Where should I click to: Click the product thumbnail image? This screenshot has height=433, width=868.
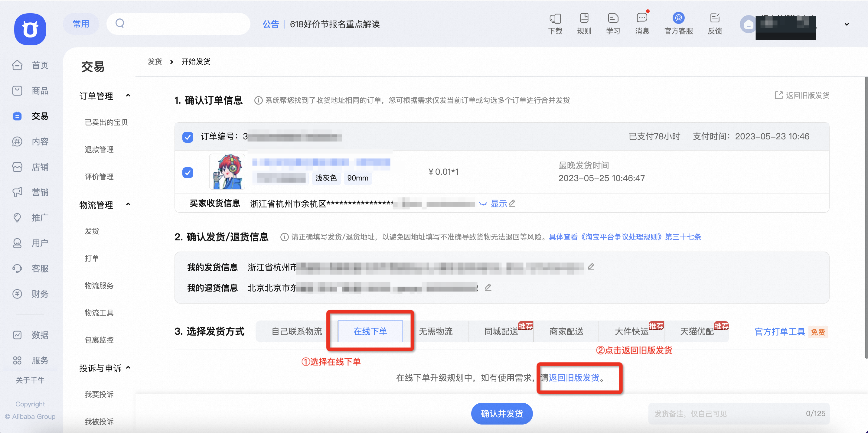click(x=227, y=171)
